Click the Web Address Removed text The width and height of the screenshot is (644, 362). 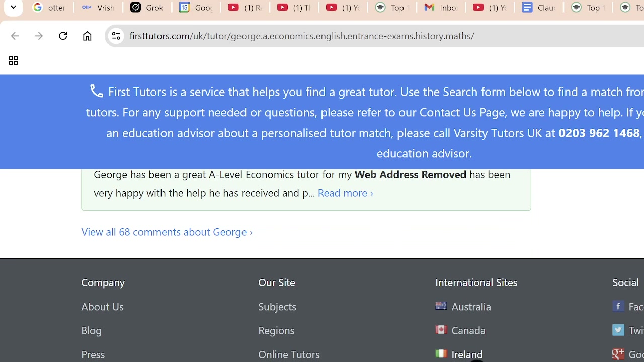[411, 174]
